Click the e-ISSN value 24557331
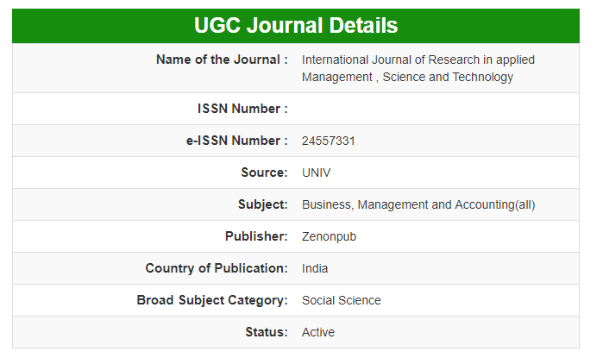The width and height of the screenshot is (603, 364). pos(329,141)
